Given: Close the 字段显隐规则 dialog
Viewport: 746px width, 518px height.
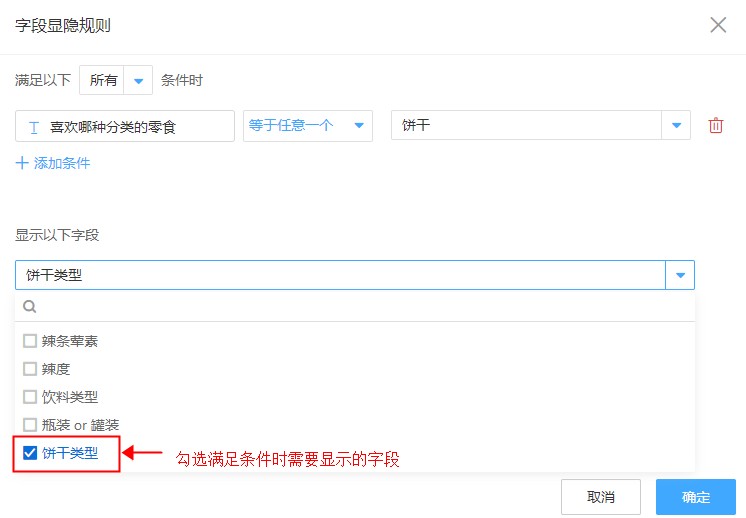Looking at the screenshot, I should [x=718, y=25].
